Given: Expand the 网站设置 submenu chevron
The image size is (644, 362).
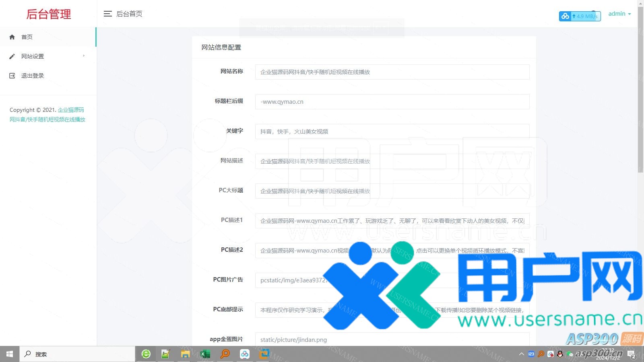Looking at the screenshot, I should [x=84, y=56].
